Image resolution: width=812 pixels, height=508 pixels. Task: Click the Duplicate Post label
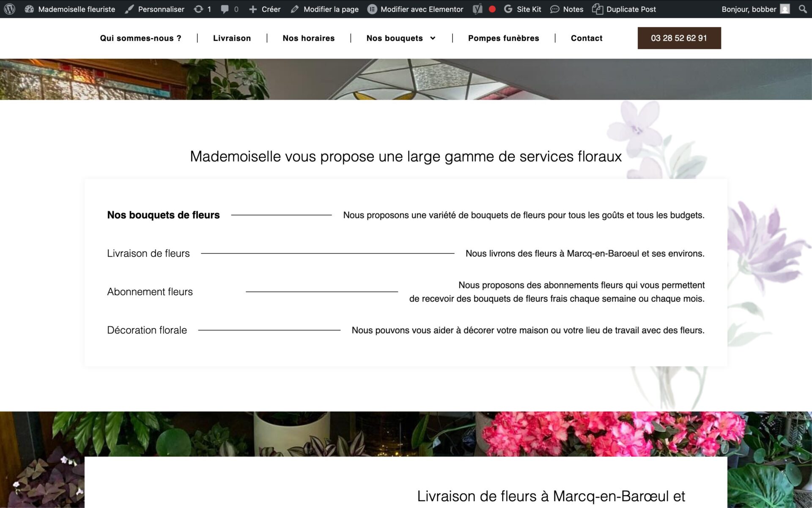pyautogui.click(x=631, y=9)
